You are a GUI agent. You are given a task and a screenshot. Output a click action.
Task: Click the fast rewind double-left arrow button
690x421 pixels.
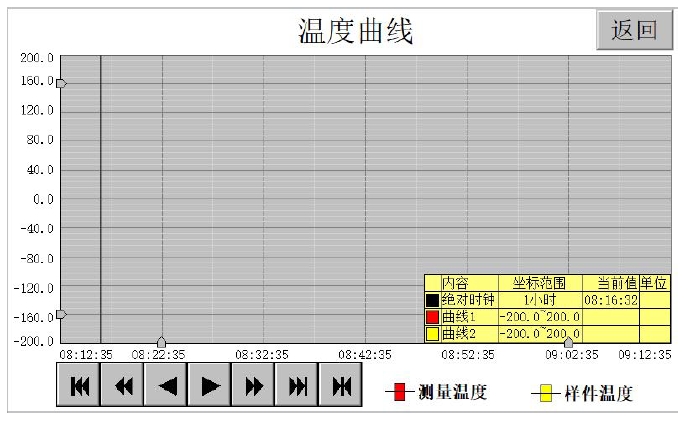pos(123,385)
